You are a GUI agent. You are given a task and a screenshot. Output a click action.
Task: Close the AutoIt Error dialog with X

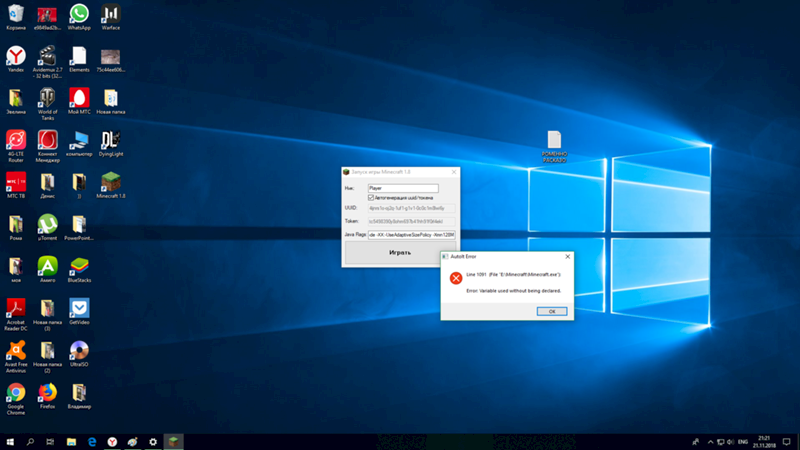click(567, 257)
